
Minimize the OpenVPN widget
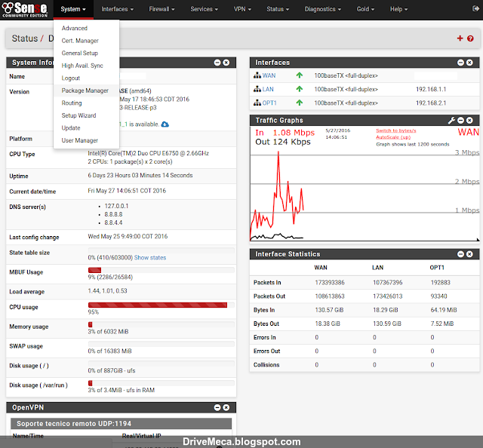pyautogui.click(x=217, y=407)
